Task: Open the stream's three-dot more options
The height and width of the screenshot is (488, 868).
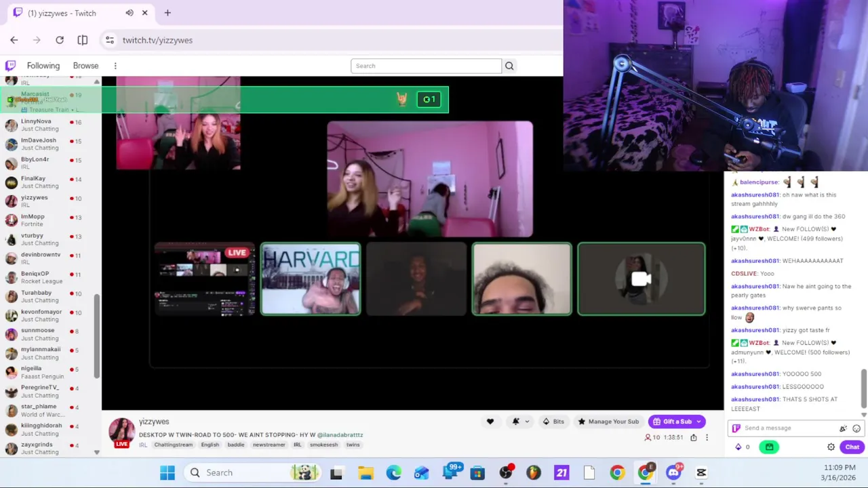Action: [x=707, y=438]
